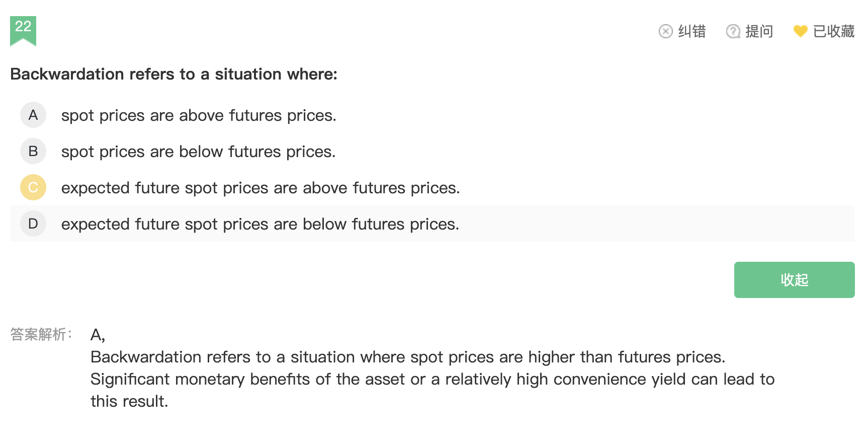The height and width of the screenshot is (445, 868).
Task: Click the 提问 ask question link
Action: (759, 31)
